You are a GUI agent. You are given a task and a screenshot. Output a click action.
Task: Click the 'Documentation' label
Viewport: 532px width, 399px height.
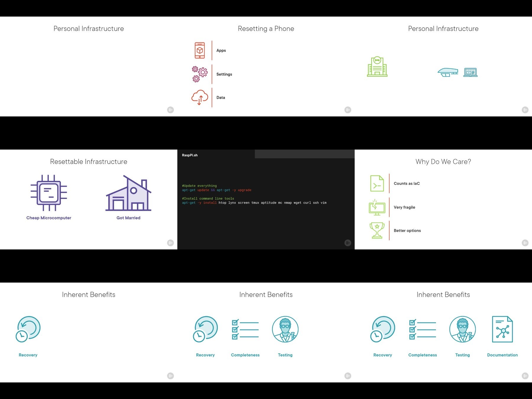(x=502, y=355)
